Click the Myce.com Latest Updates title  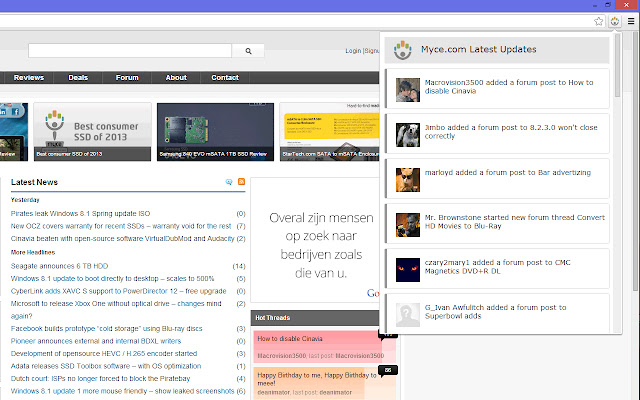point(478,49)
